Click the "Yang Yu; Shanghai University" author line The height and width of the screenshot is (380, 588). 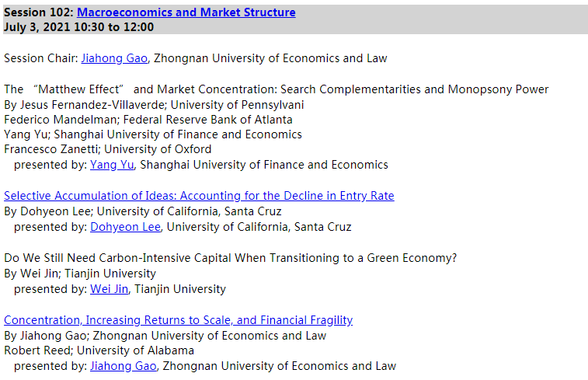pos(153,134)
